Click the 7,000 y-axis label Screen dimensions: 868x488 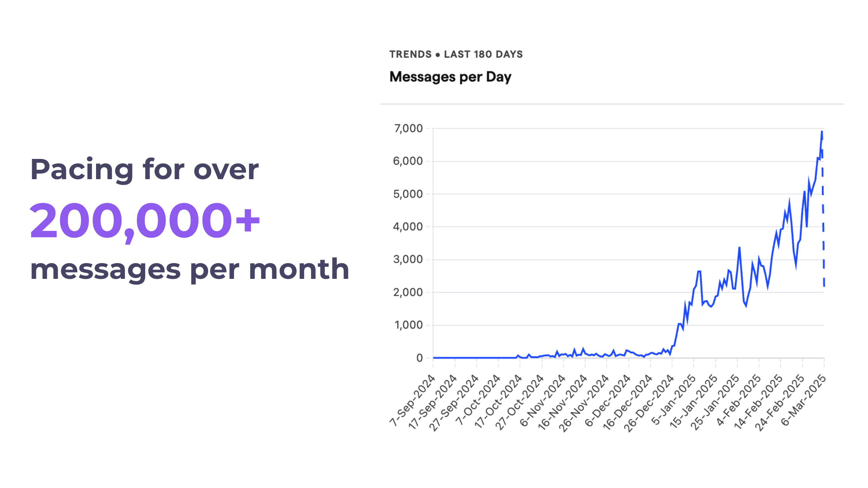tap(408, 129)
